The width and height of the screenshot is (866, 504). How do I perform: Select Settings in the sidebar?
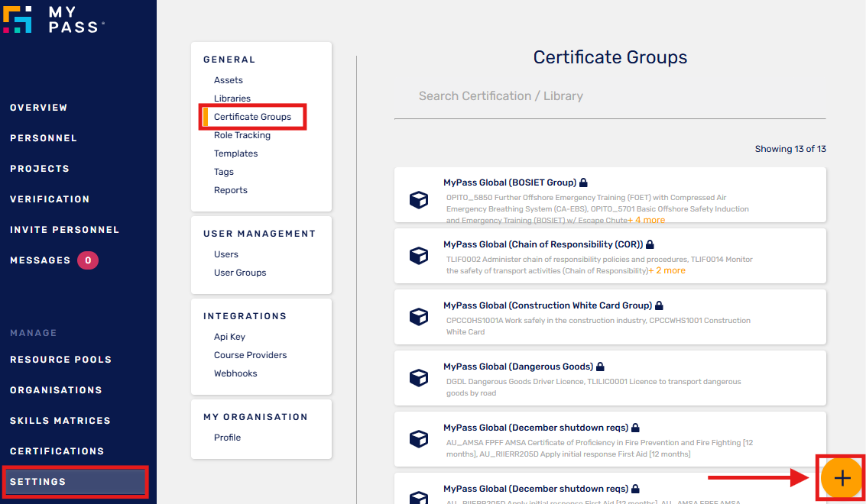[x=75, y=482]
